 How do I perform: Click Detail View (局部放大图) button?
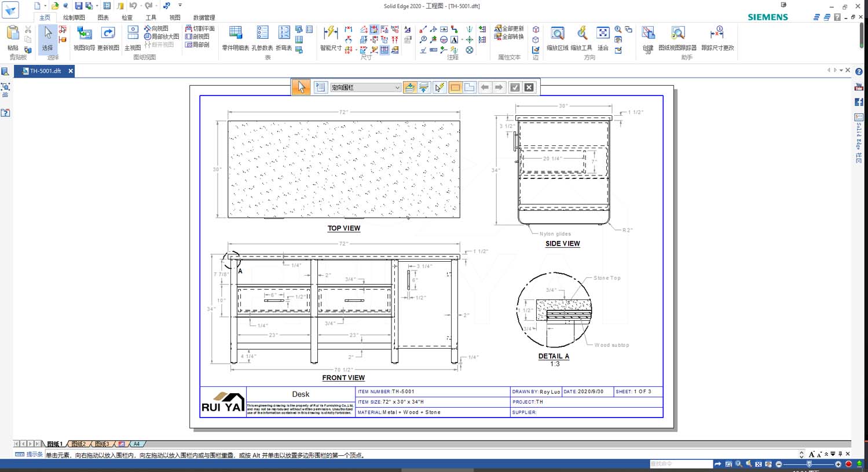pos(162,36)
